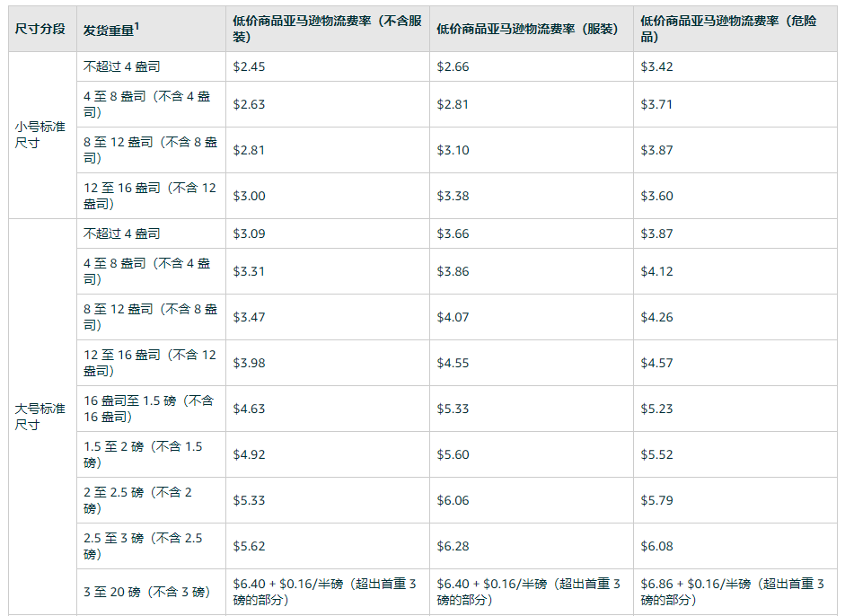This screenshot has width=845, height=616.
Task: Click the 尺寸分段 column header
Action: [x=40, y=29]
